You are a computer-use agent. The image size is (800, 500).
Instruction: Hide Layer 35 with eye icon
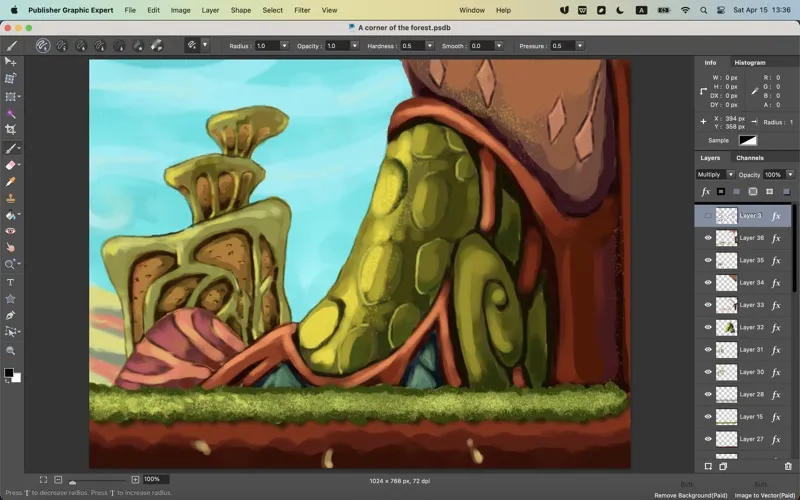coord(708,260)
